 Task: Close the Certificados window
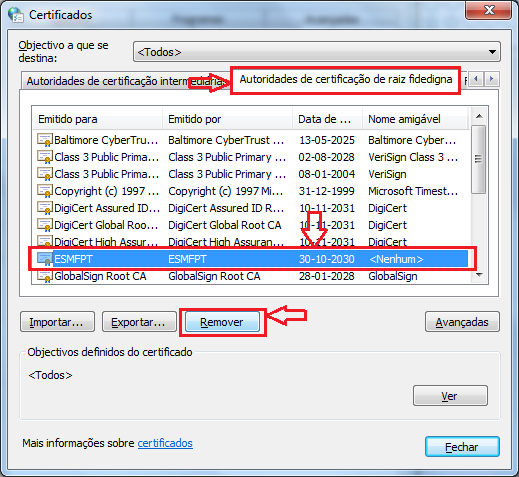[488, 10]
